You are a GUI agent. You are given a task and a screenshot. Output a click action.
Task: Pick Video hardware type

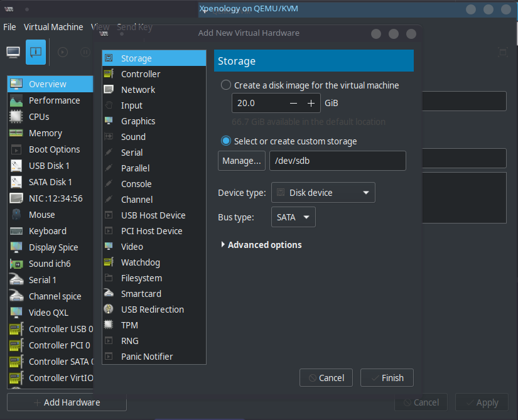click(154, 247)
